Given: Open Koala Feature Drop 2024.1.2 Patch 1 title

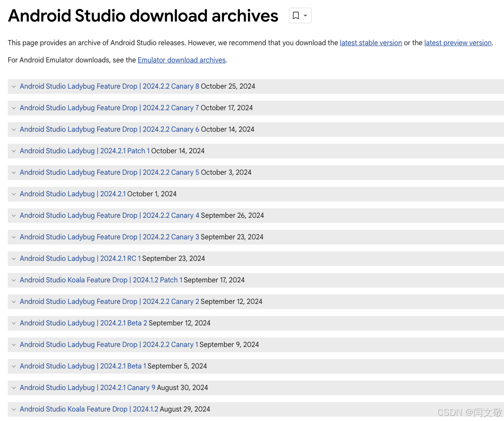Looking at the screenshot, I should tap(101, 280).
